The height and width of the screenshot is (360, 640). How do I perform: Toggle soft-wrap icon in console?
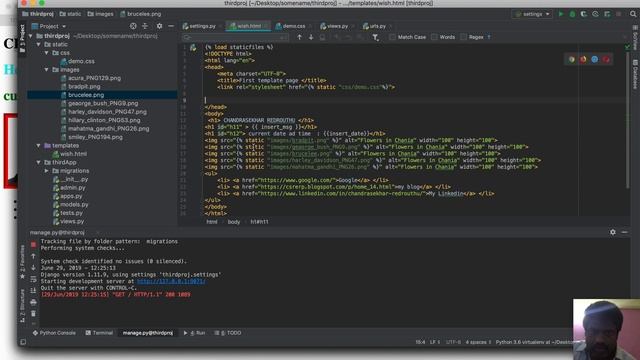point(33,279)
